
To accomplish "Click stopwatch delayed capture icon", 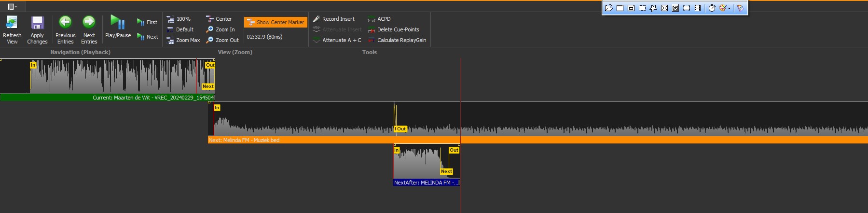I will (712, 8).
